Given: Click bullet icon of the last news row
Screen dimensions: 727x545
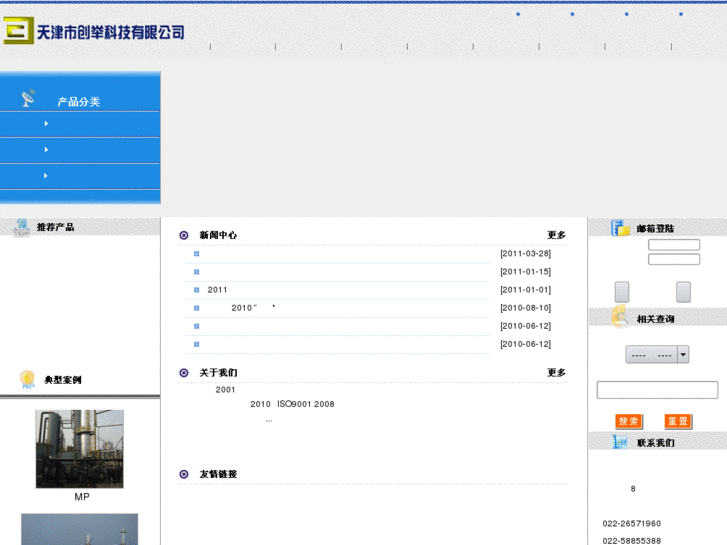Looking at the screenshot, I should click(197, 344).
